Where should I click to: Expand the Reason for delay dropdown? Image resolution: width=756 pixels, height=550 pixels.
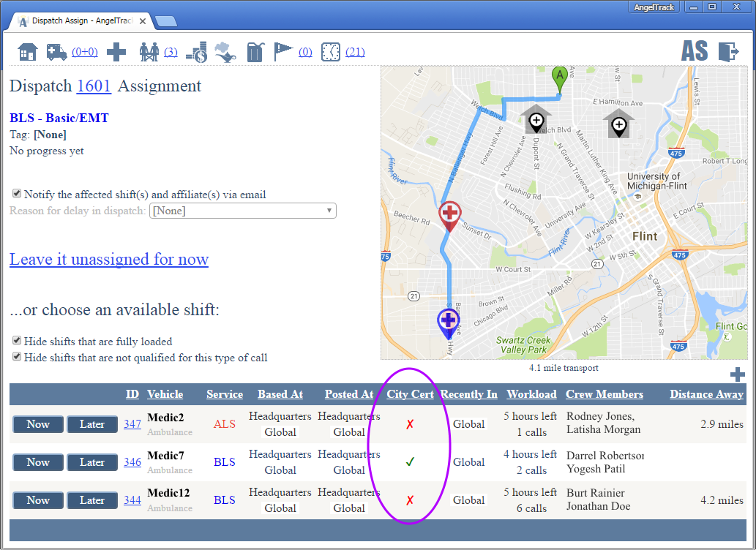coord(242,211)
